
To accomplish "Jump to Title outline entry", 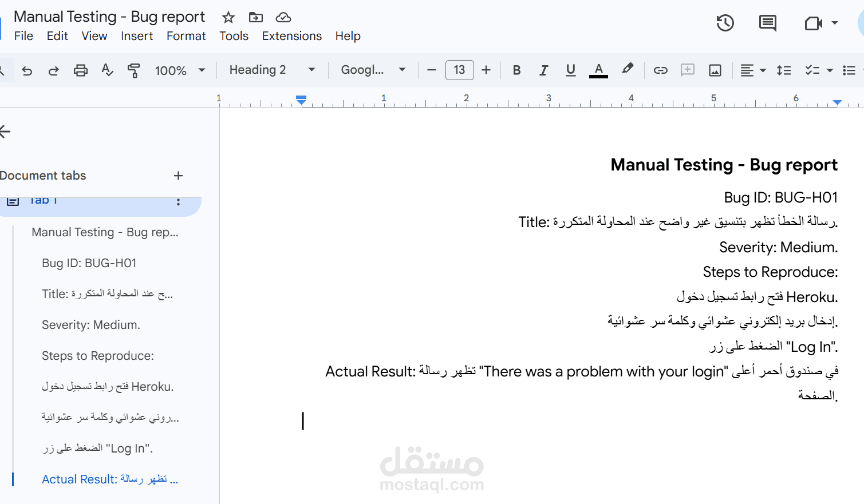I will point(108,294).
